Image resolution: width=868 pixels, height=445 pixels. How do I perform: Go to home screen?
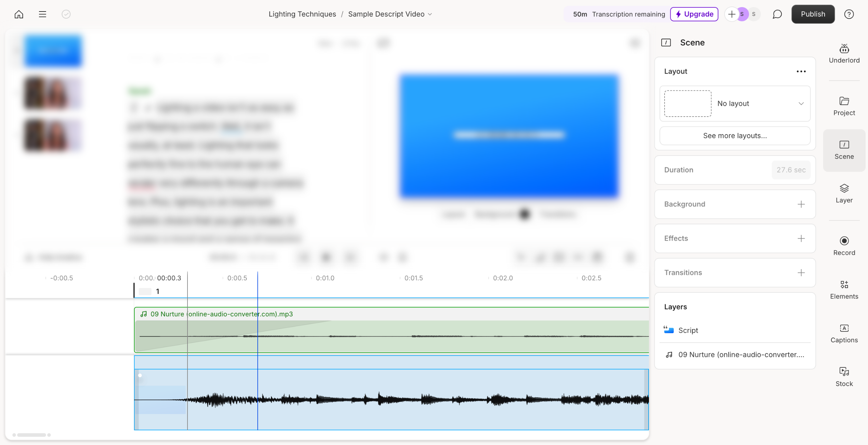coord(19,14)
